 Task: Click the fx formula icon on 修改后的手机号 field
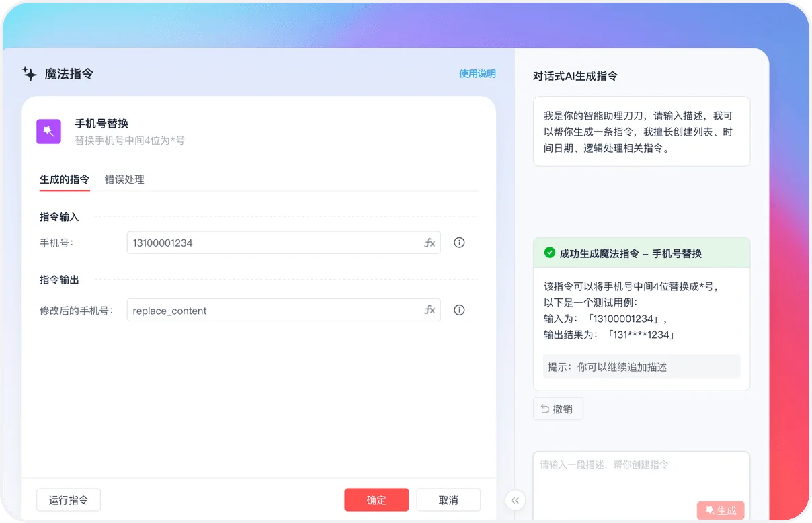click(430, 310)
